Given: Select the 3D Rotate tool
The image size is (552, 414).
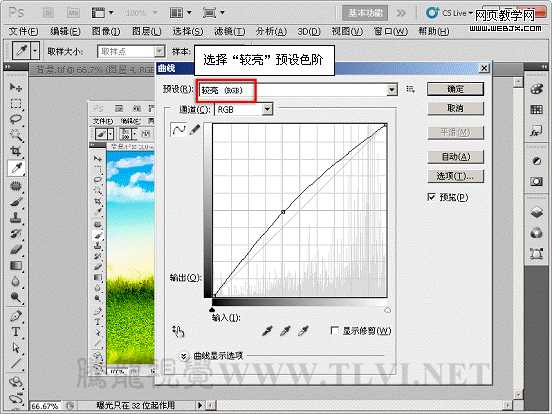Looking at the screenshot, I should tap(16, 382).
